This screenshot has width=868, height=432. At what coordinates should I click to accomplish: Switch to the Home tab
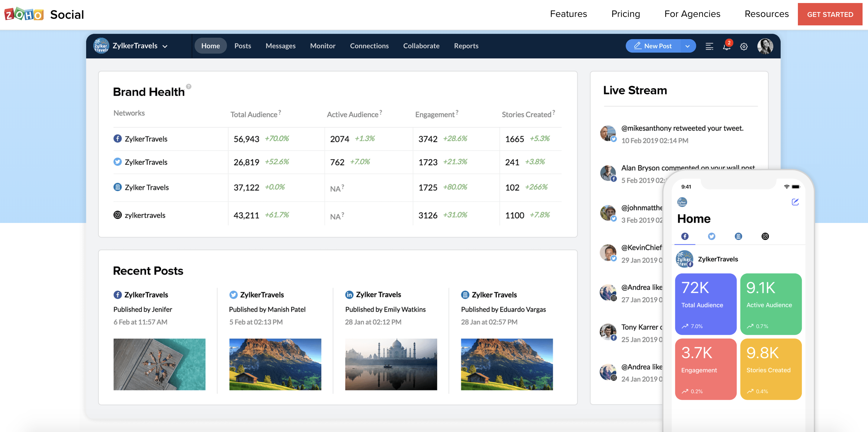(x=211, y=46)
